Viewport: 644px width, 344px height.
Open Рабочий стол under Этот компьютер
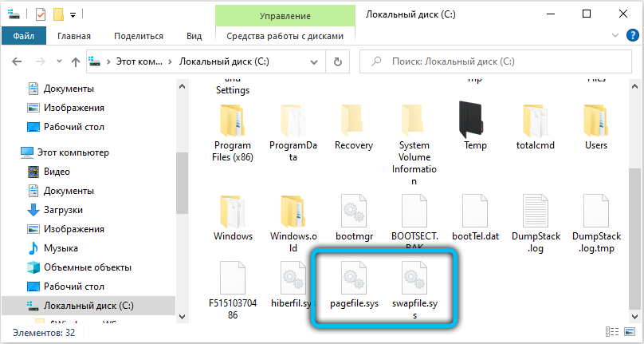(74, 287)
